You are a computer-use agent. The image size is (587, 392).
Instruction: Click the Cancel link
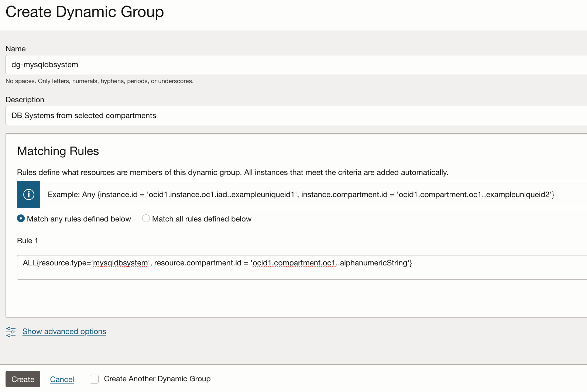[62, 379]
